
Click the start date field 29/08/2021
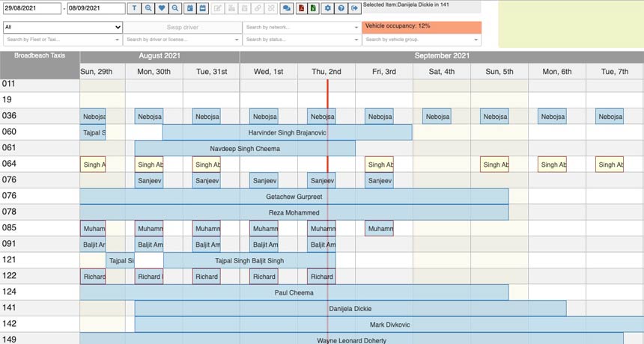tap(31, 8)
